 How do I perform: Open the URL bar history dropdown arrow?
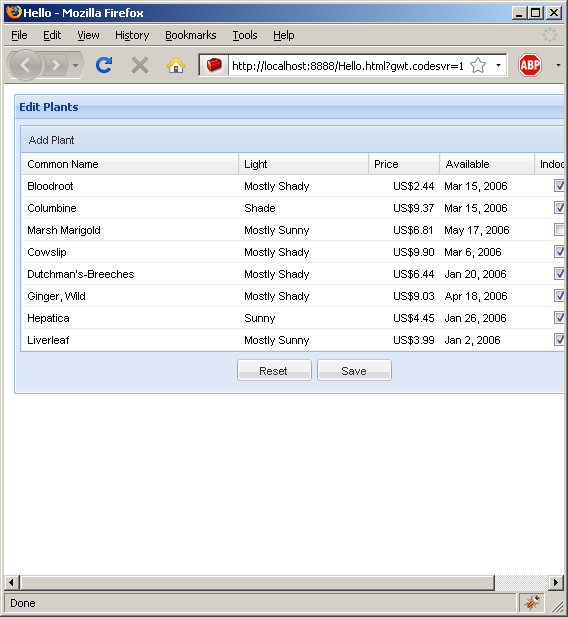pyautogui.click(x=498, y=65)
